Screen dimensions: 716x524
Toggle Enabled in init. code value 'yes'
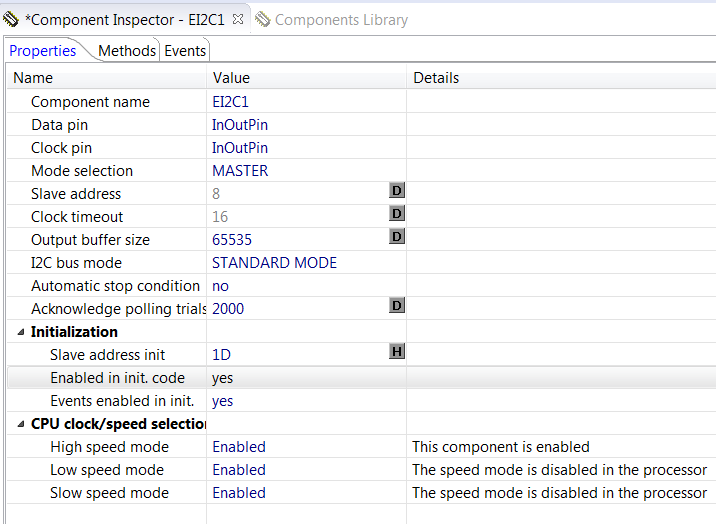coord(222,378)
